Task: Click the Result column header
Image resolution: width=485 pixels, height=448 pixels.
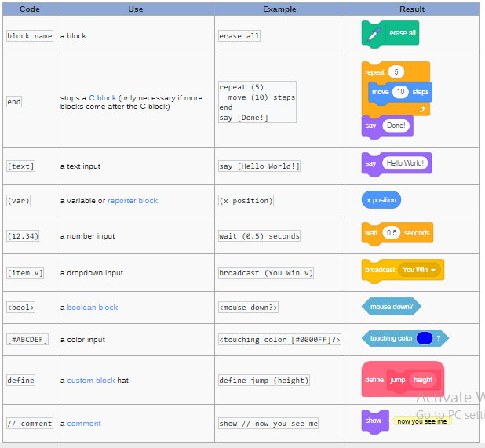Action: [x=412, y=9]
